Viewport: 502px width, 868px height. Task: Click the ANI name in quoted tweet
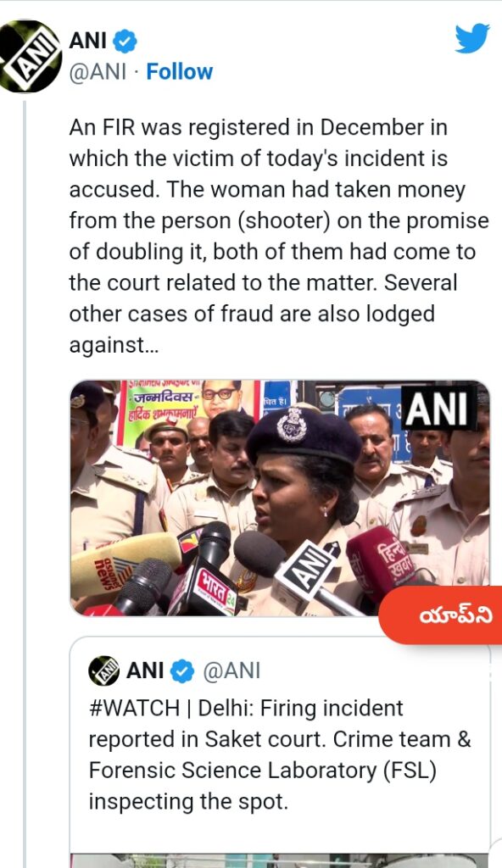(145, 671)
